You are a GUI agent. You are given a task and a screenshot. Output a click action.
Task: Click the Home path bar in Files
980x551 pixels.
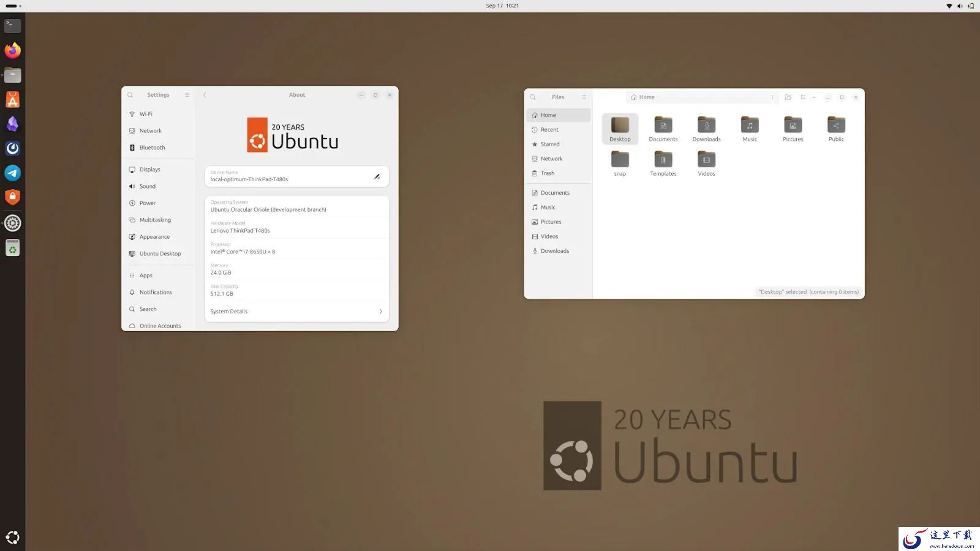pyautogui.click(x=702, y=97)
